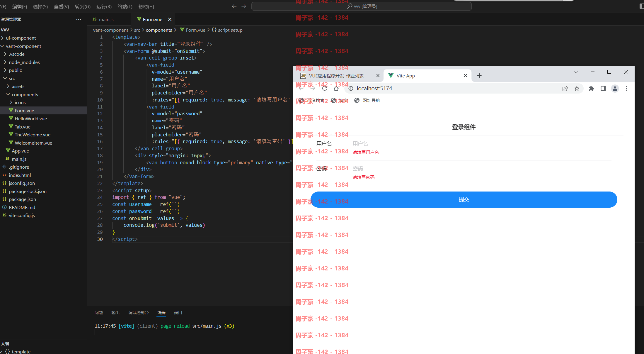Switch to the 端口 panel tab
Image resolution: width=644 pixels, height=354 pixels.
point(178,313)
